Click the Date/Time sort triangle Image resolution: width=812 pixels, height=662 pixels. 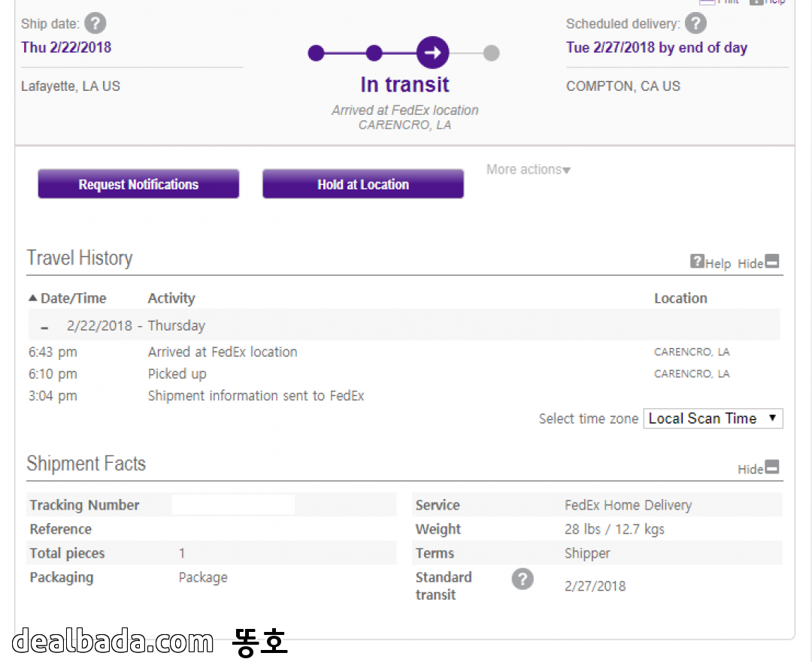32,298
